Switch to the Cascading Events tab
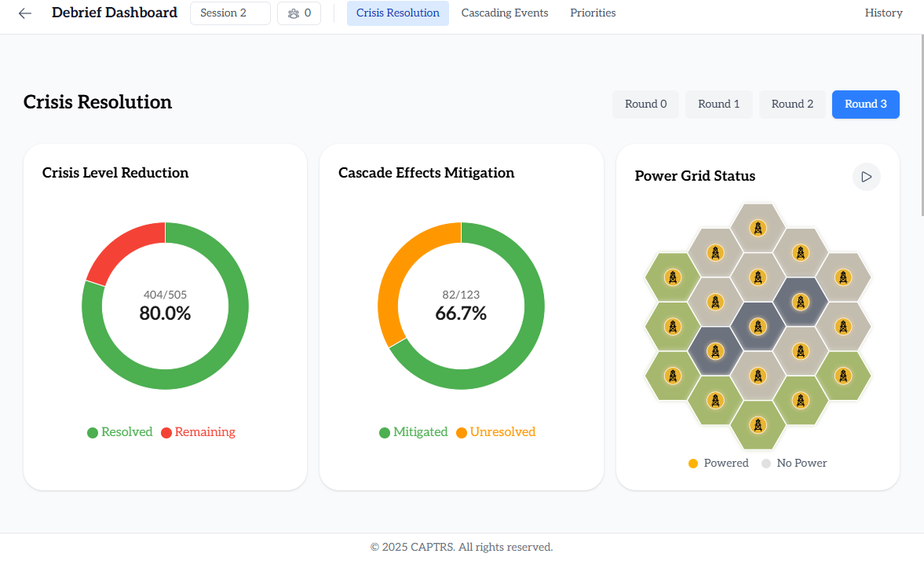This screenshot has width=924, height=561. tap(505, 13)
